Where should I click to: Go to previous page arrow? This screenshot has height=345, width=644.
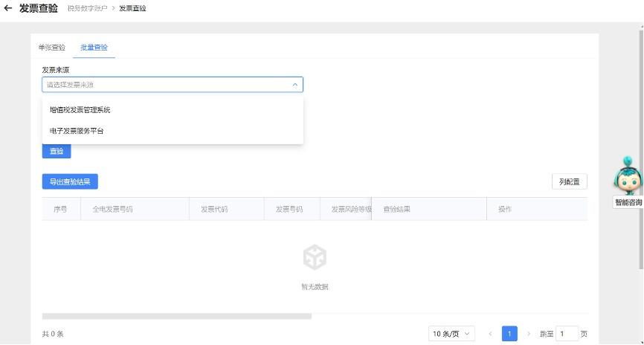tap(490, 334)
